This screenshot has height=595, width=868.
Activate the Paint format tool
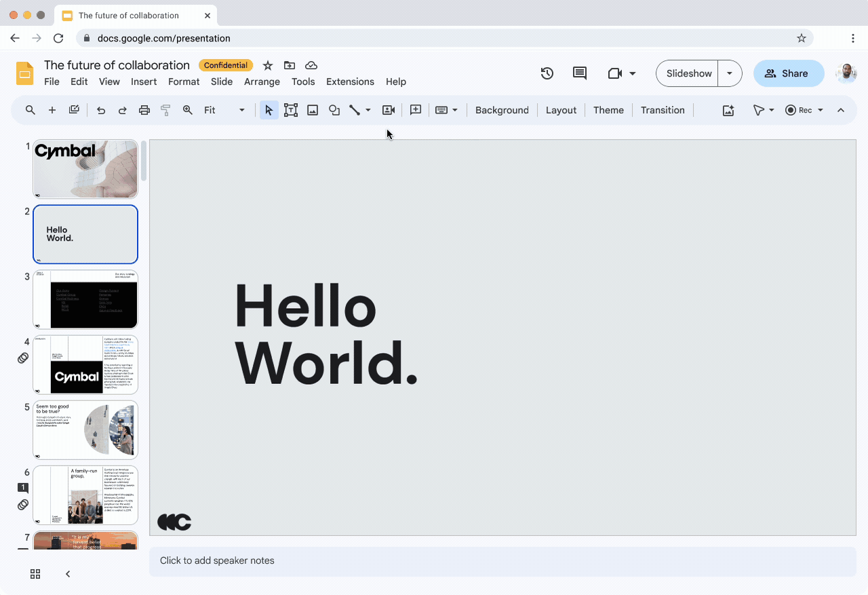(x=165, y=109)
